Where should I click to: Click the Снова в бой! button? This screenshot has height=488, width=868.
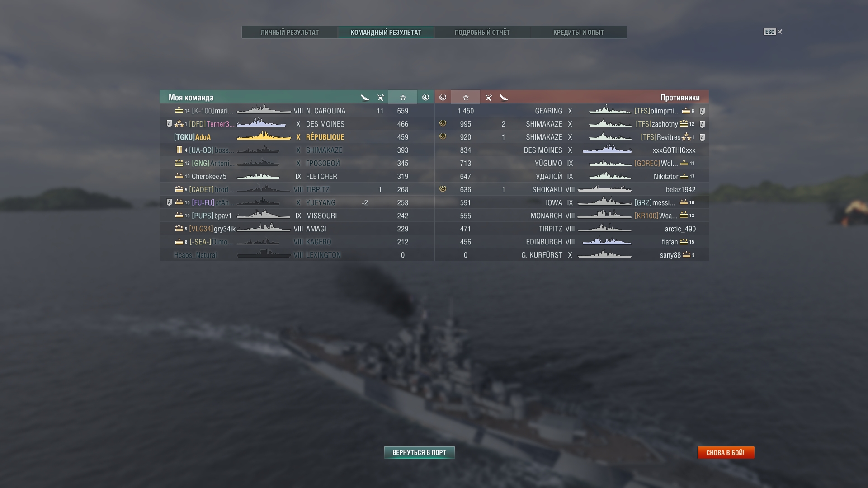pos(726,452)
